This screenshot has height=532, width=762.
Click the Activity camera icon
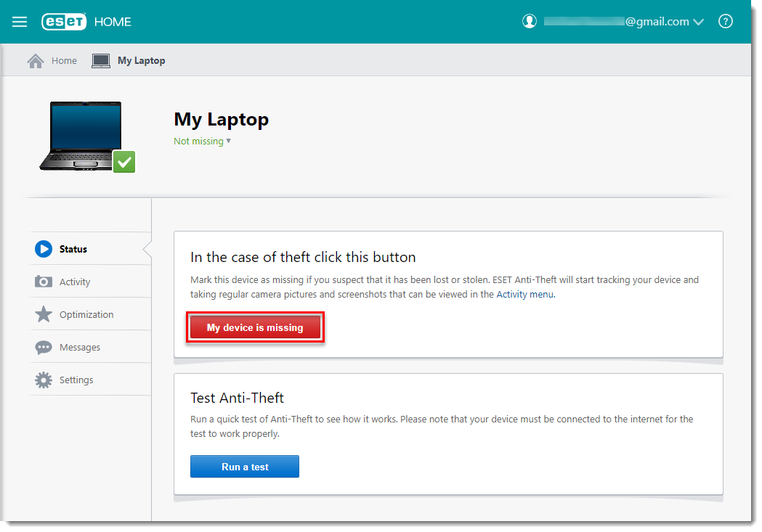tap(44, 282)
